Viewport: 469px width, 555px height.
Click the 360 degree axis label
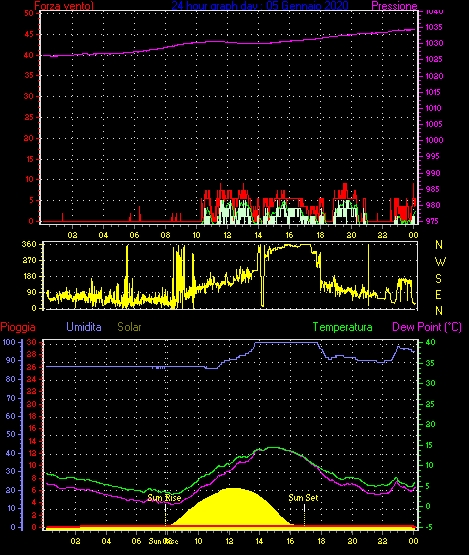(29, 244)
